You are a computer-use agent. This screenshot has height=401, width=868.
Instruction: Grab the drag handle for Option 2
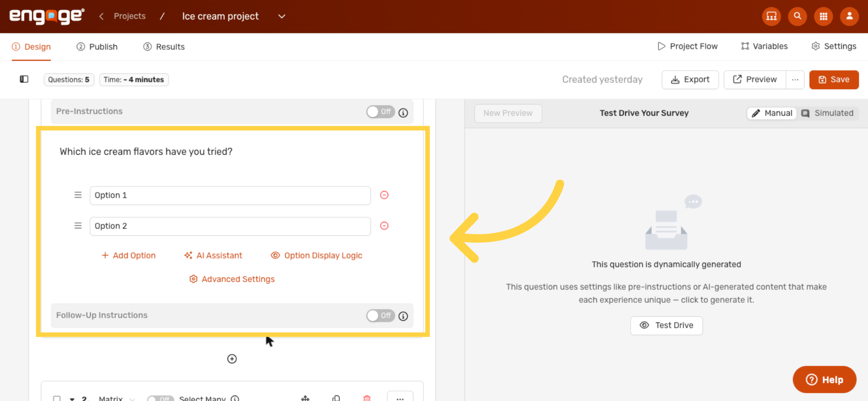coord(78,226)
